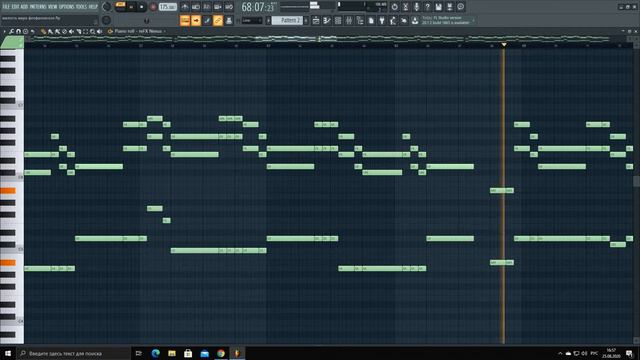Toggle overdub blend recording
This screenshot has height=360, width=640.
pyautogui.click(x=218, y=7)
